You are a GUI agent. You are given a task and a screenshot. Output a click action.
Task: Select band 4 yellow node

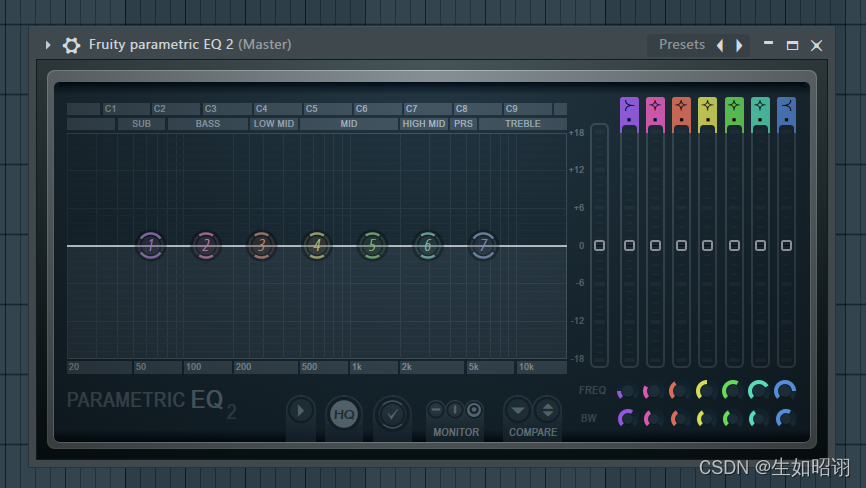(x=317, y=245)
